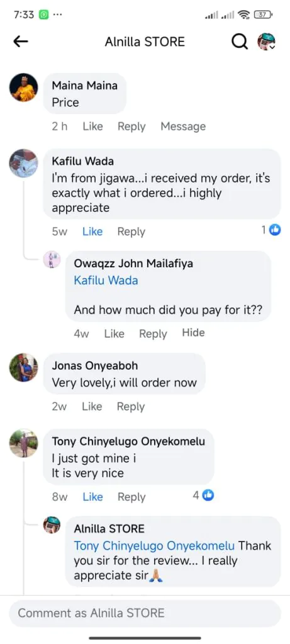Viewport: 290px width, 644px height.
Task: Reply to Maina Maina's Price comment
Action: tap(131, 126)
